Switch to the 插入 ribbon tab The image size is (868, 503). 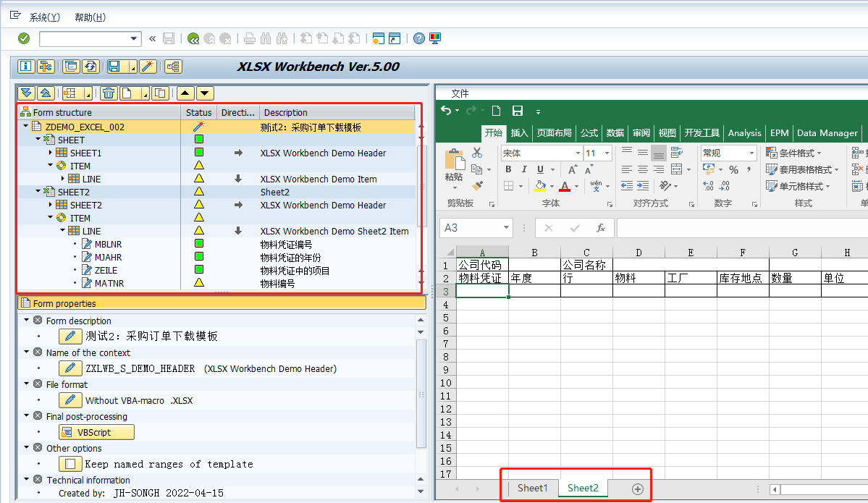pos(519,132)
